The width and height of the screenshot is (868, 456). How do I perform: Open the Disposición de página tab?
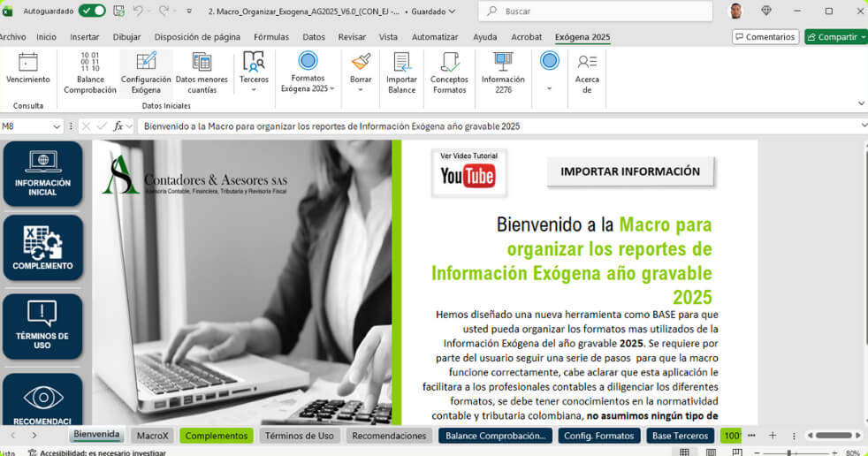[197, 36]
